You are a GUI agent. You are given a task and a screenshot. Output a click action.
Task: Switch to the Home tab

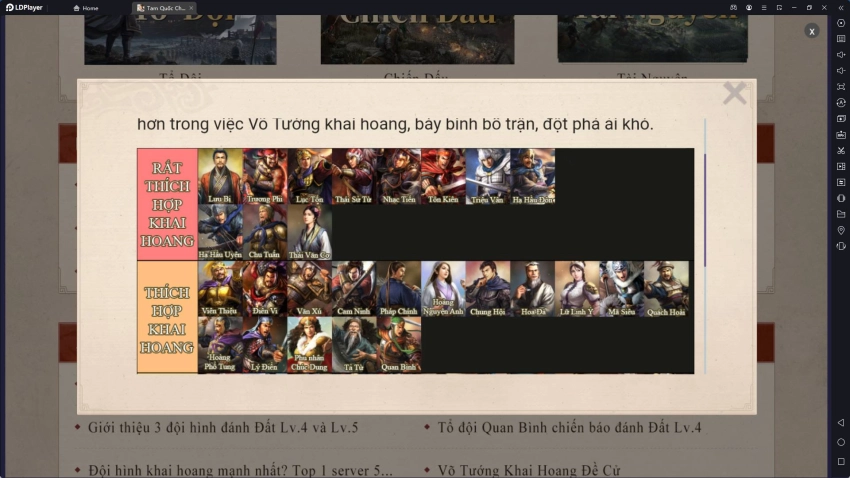pos(86,8)
